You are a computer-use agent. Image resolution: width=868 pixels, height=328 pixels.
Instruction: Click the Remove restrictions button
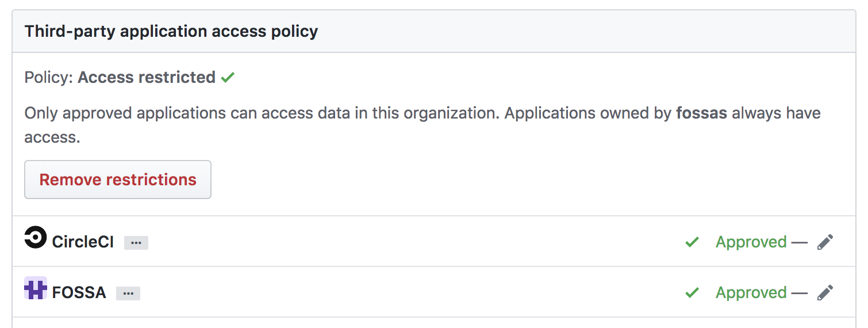pyautogui.click(x=118, y=180)
